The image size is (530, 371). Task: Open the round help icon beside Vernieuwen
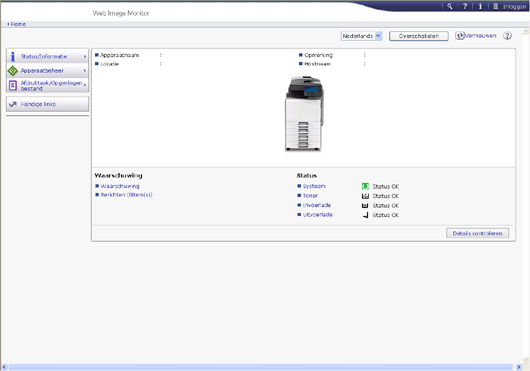coord(507,35)
